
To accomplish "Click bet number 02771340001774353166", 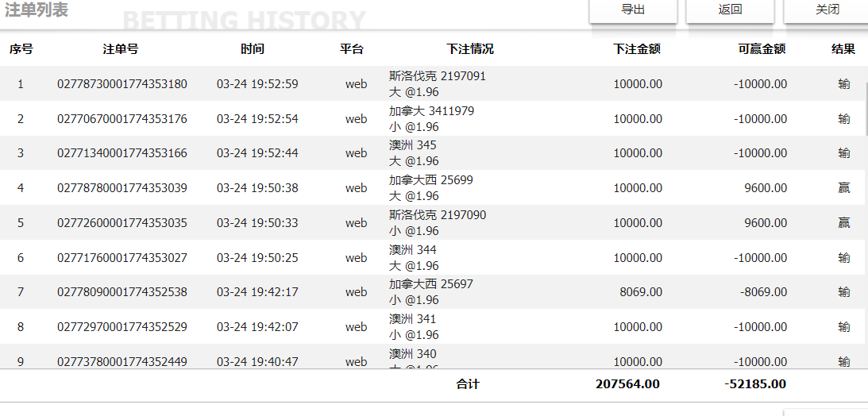I will pos(122,153).
